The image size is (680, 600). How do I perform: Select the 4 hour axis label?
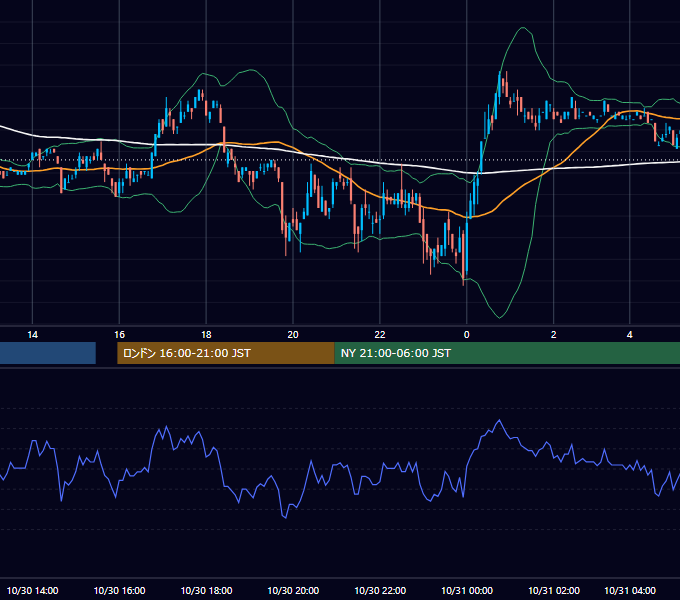[x=629, y=335]
